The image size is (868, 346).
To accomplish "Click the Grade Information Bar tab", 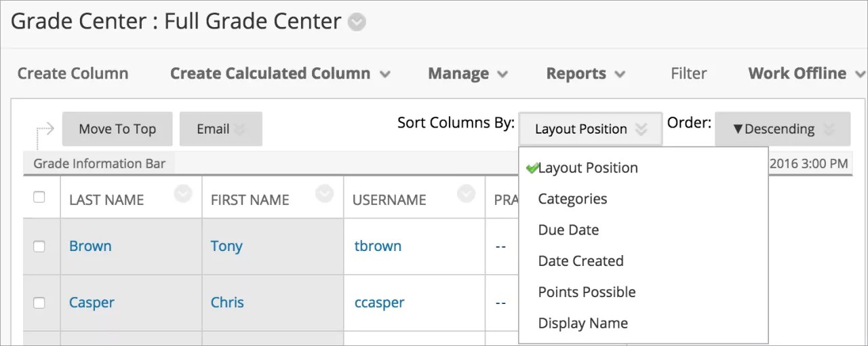I will tap(100, 164).
